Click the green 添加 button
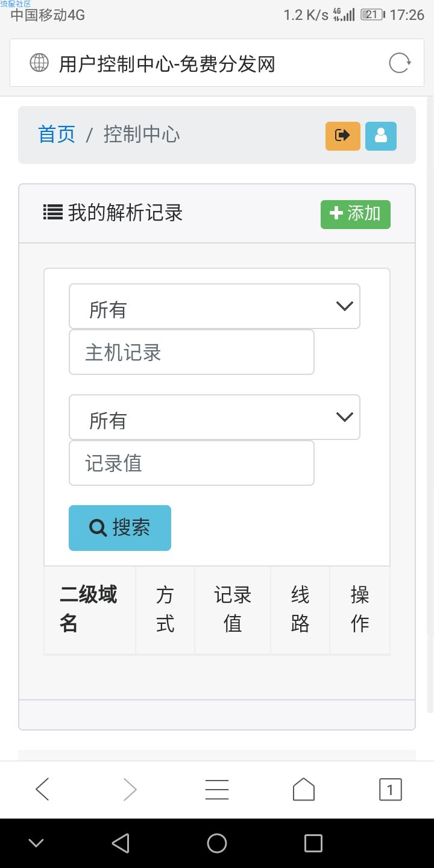 point(356,215)
